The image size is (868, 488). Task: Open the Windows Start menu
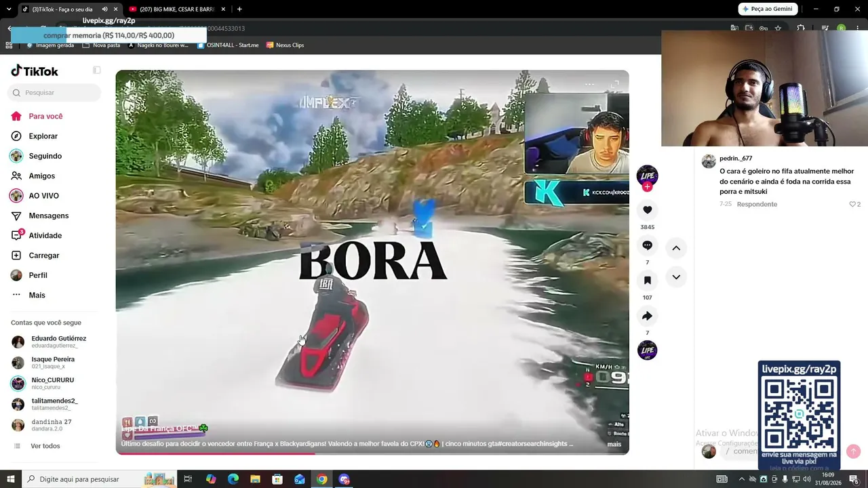click(x=11, y=479)
